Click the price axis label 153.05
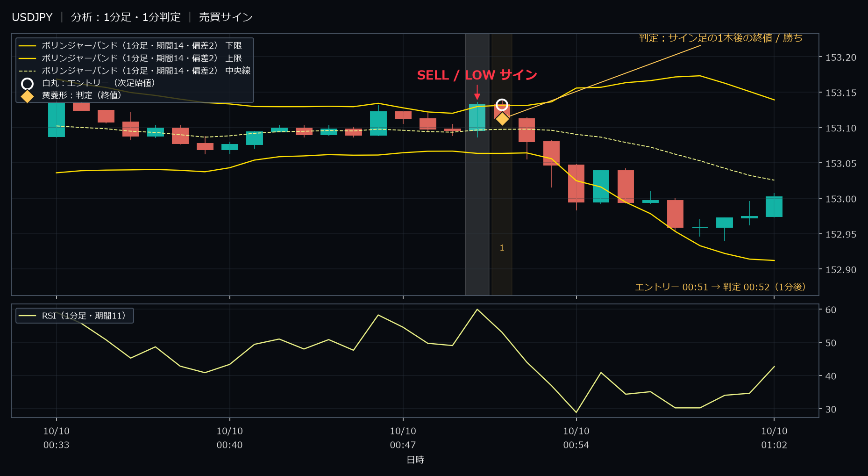 841,163
